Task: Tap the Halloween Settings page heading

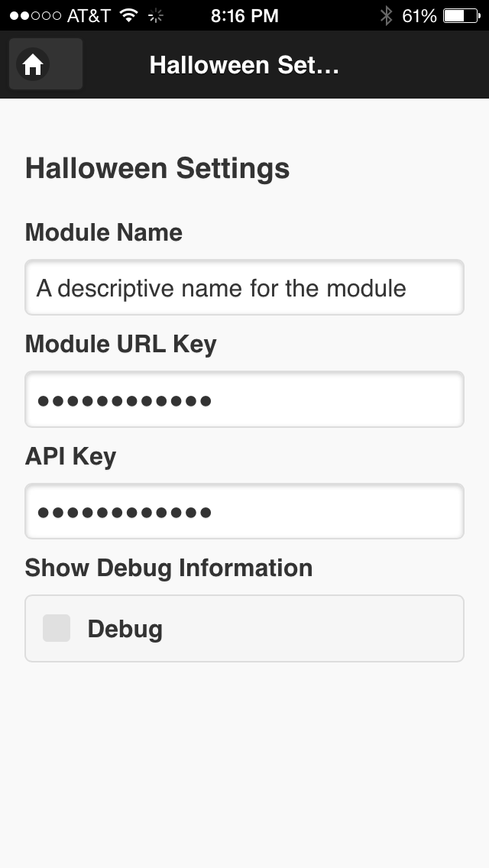Action: pyautogui.click(x=157, y=168)
